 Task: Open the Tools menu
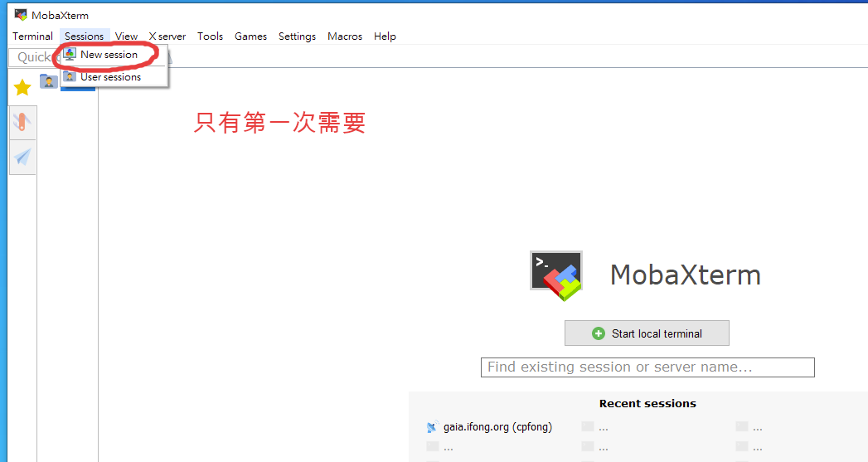(210, 36)
